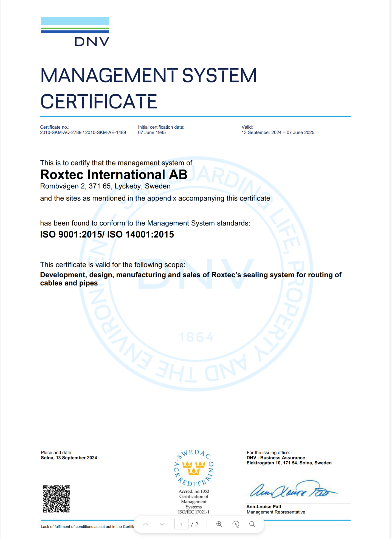Click the Ann-Louise Pått signature
392x539 pixels.
[294, 490]
